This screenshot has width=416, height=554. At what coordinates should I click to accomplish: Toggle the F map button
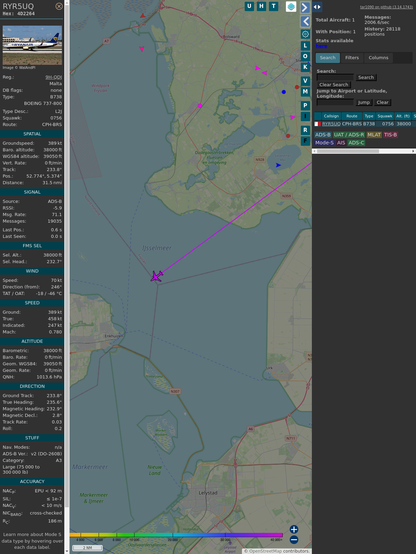tap(305, 141)
